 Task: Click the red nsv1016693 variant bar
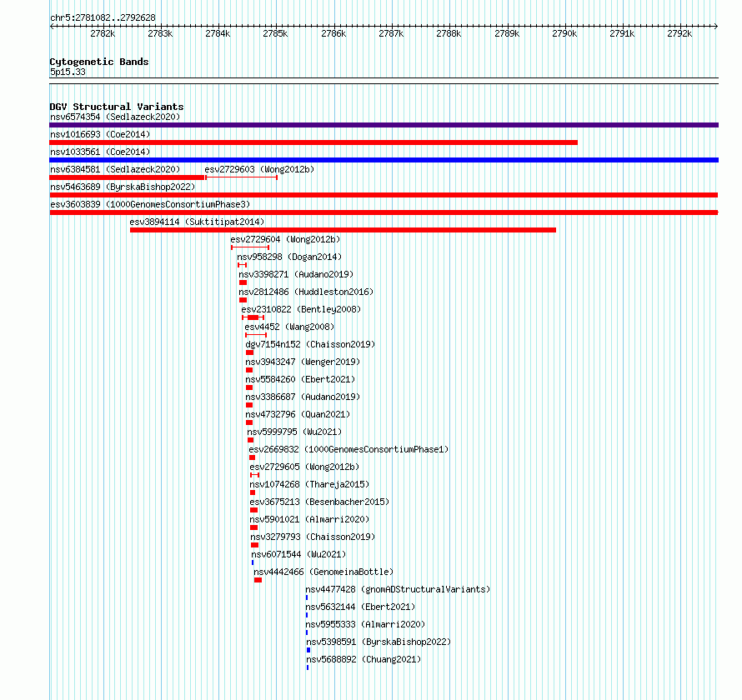coord(313,142)
